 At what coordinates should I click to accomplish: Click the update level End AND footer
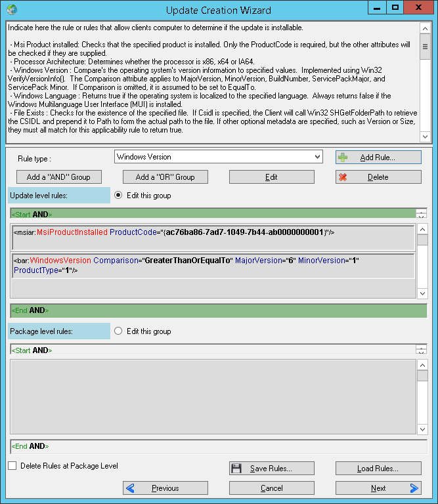(x=219, y=310)
